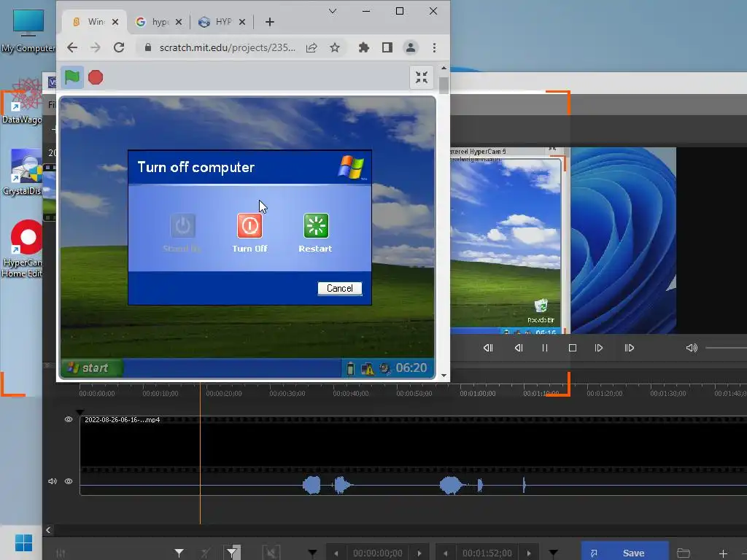Viewport: 747px width, 560px height.
Task: Share this page from the address bar
Action: [x=311, y=47]
